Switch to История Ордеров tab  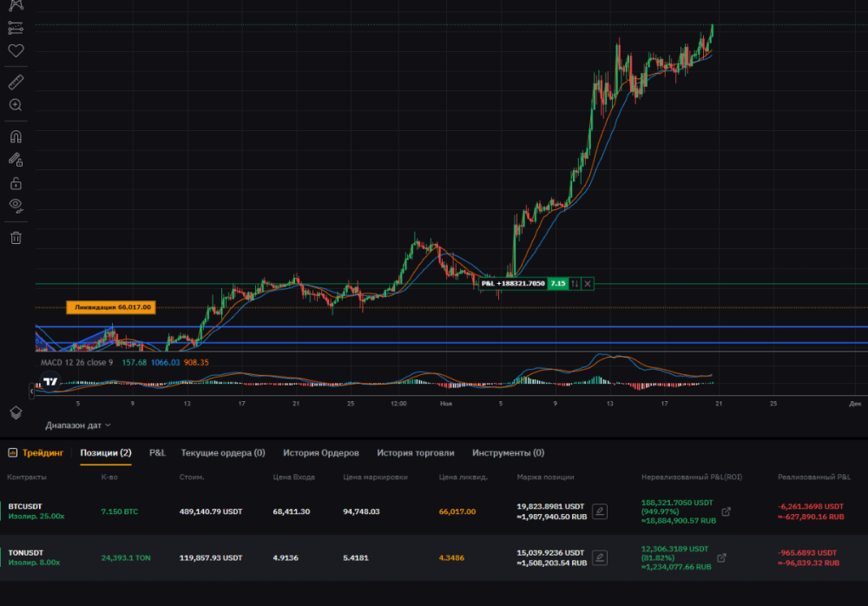pyautogui.click(x=320, y=452)
